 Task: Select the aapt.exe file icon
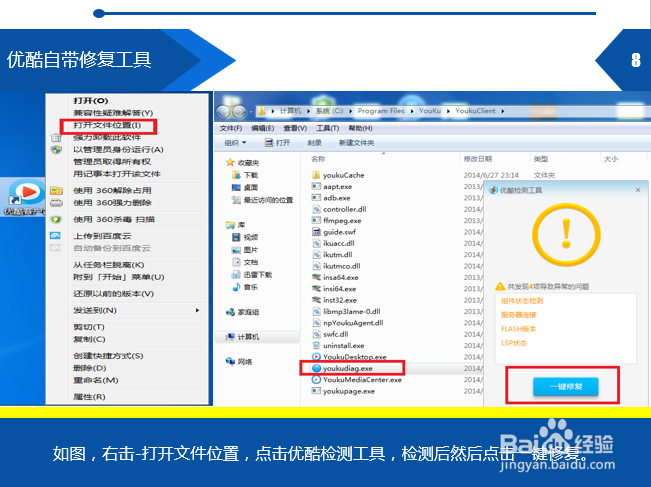pyautogui.click(x=316, y=186)
